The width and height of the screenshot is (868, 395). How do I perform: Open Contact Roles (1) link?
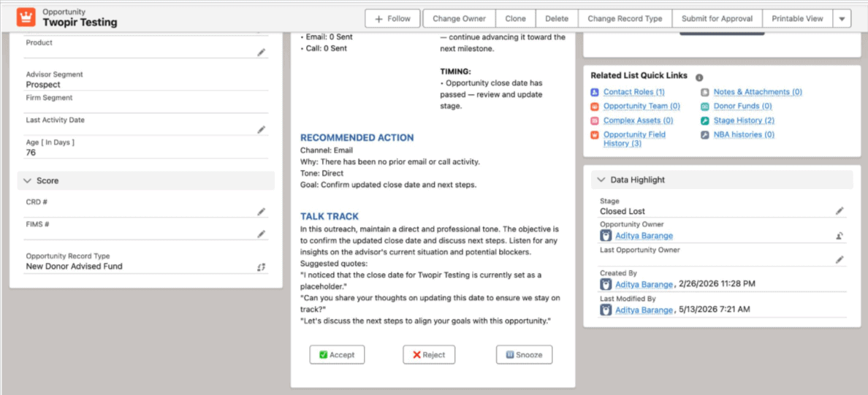(634, 92)
